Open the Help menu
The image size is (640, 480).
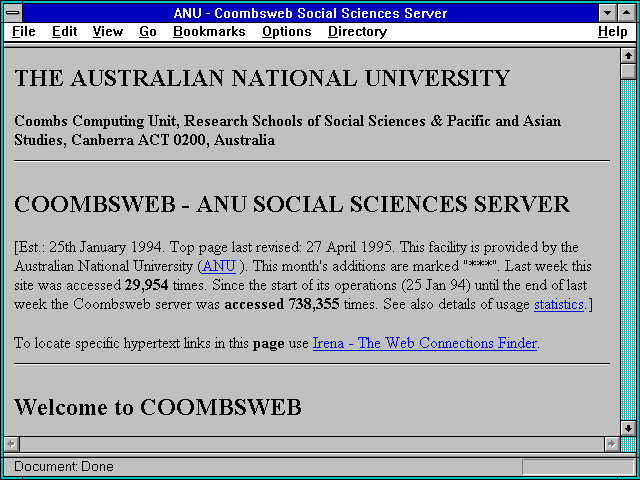click(613, 32)
